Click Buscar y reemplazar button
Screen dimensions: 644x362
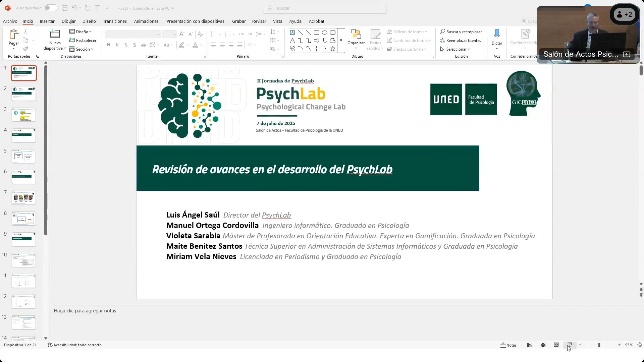coord(461,32)
